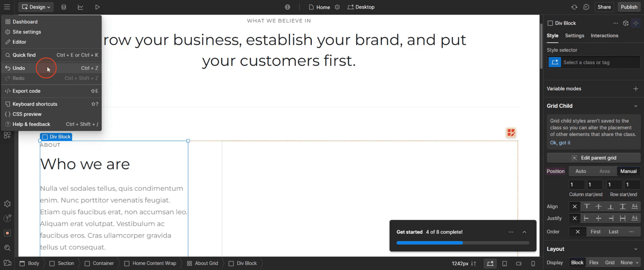The image size is (644, 270).
Task: Switch to tablet breakpoint icon
Action: (x=504, y=264)
